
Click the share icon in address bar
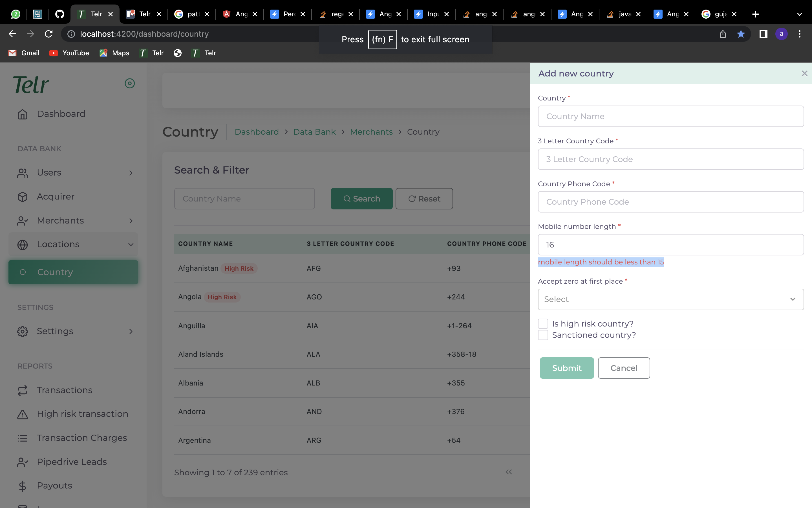coord(723,34)
